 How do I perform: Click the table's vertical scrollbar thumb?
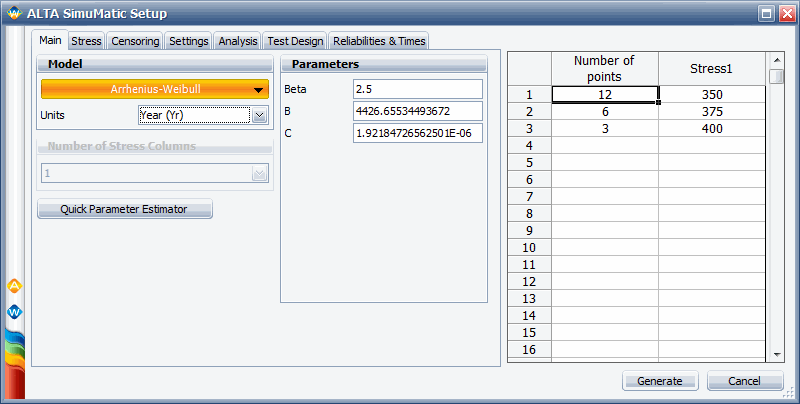pyautogui.click(x=777, y=76)
